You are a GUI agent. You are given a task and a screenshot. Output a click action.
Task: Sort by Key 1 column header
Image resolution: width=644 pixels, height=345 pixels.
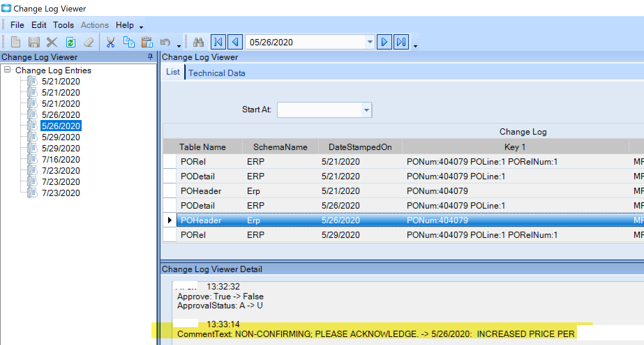point(515,147)
